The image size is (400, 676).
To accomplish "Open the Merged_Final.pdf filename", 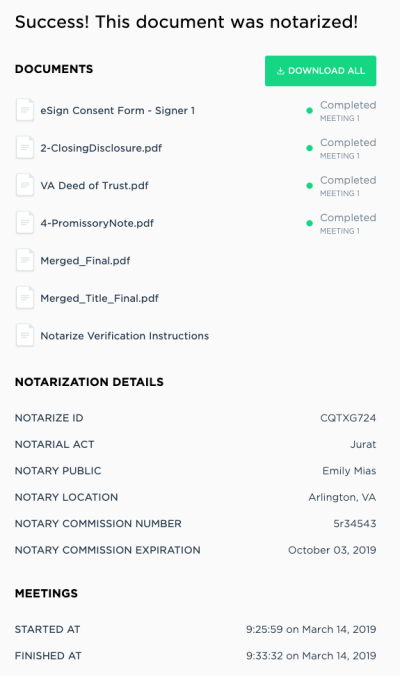I will point(85,261).
